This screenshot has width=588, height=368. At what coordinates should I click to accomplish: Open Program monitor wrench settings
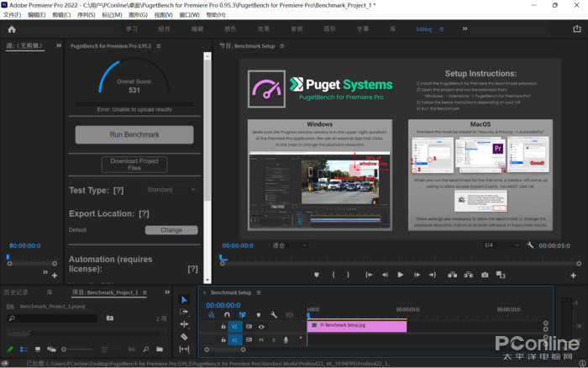[530, 245]
